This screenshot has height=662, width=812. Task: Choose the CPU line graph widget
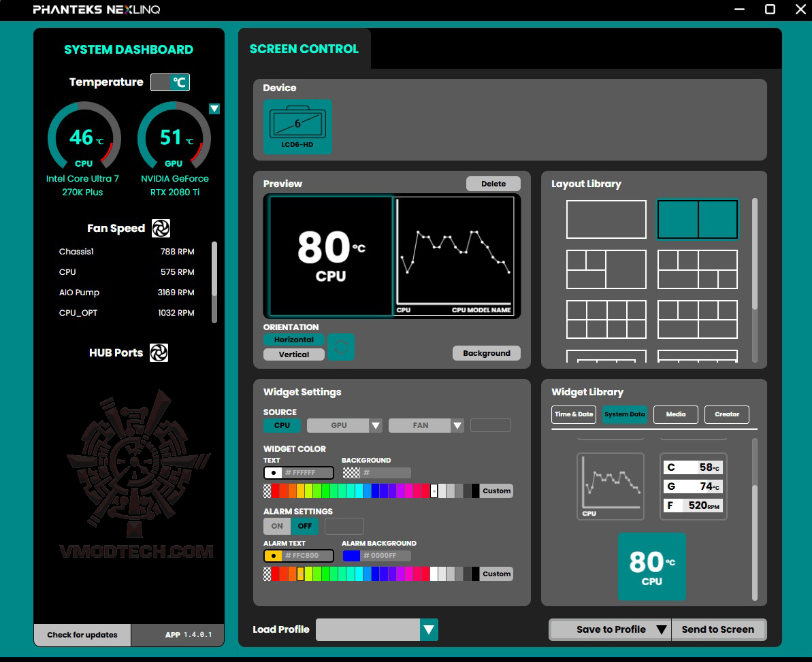[x=611, y=486]
